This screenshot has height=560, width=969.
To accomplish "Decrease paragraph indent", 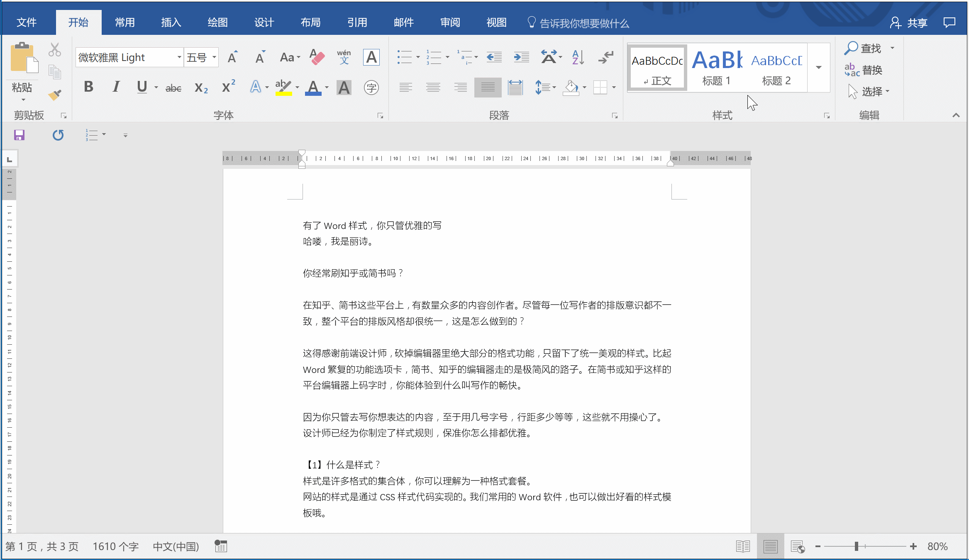I will click(494, 57).
